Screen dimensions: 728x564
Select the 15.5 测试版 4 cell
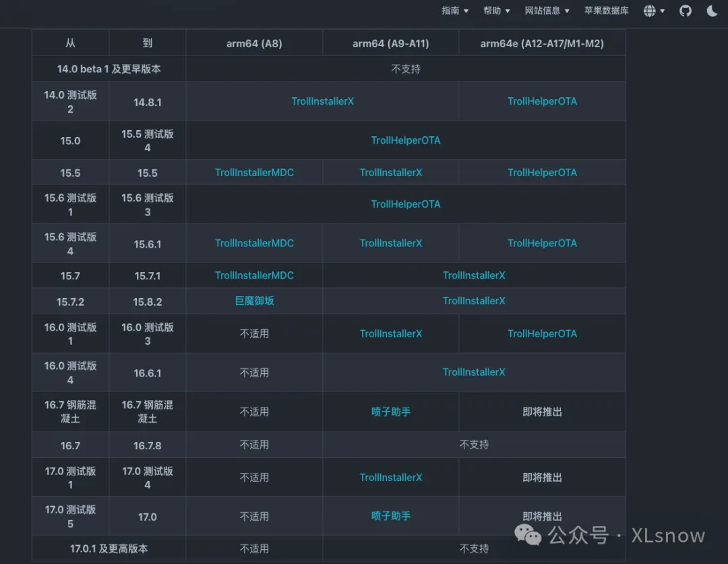[x=148, y=141]
